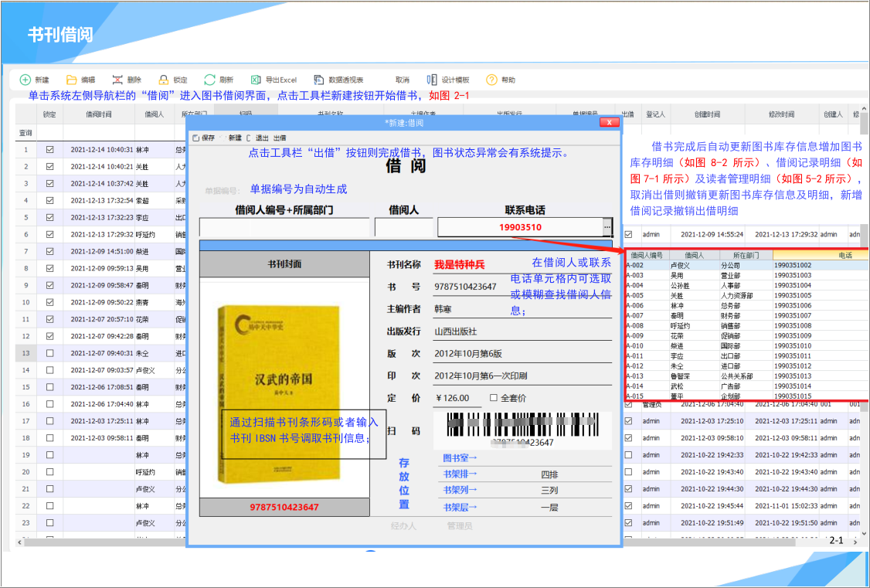The image size is (870, 588).
Task: Click the 编辑 (Edit) folder icon
Action: (72, 80)
